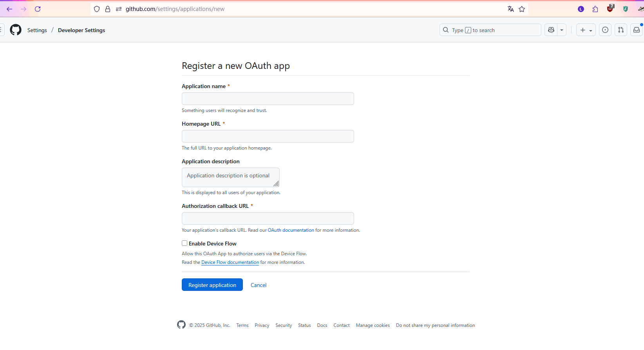
Task: Expand the Copilot dropdown arrow
Action: (x=562, y=30)
